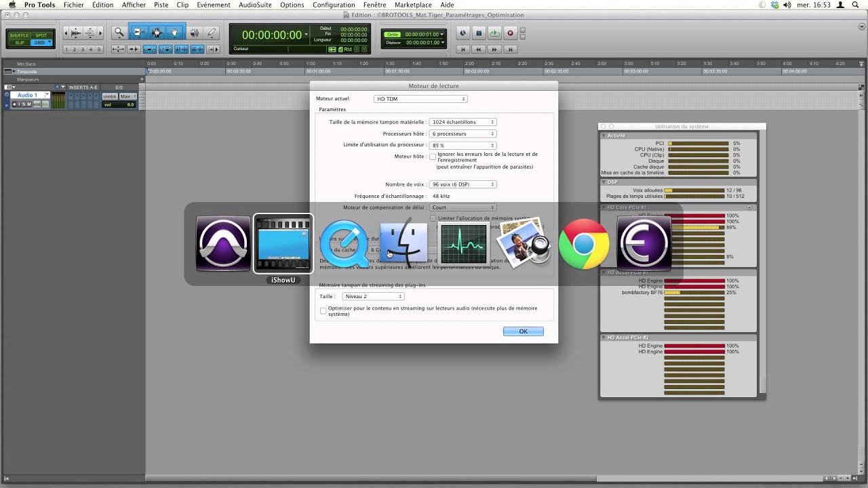Open the Configuration menu

(334, 5)
